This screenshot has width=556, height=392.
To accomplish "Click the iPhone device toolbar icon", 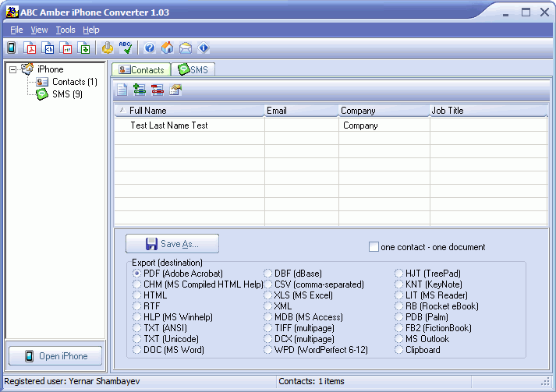I will tap(12, 48).
